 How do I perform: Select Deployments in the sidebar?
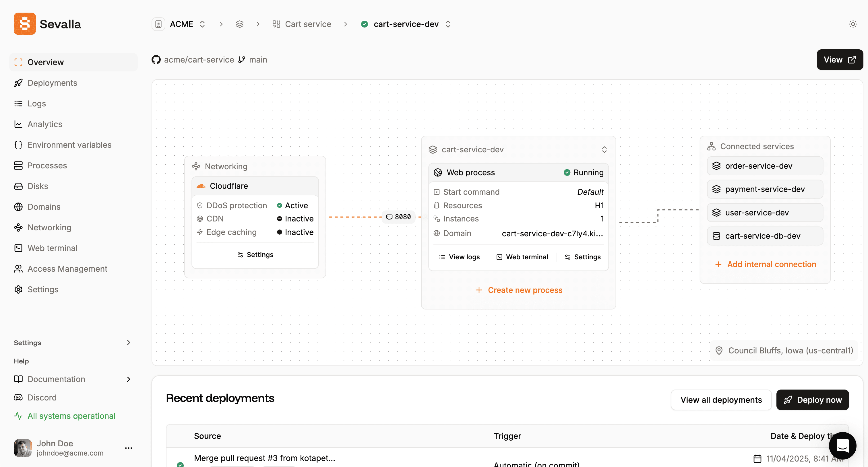52,83
